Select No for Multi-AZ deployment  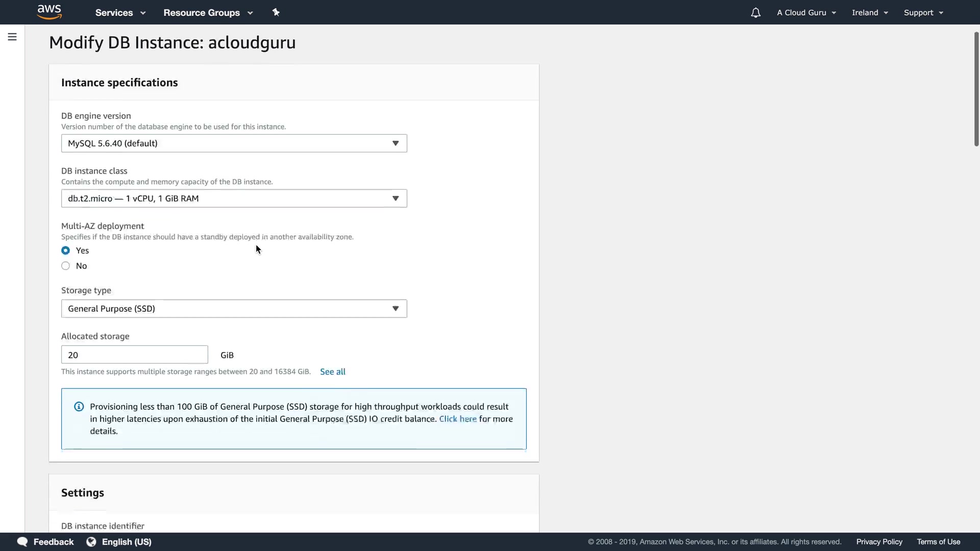(65, 266)
